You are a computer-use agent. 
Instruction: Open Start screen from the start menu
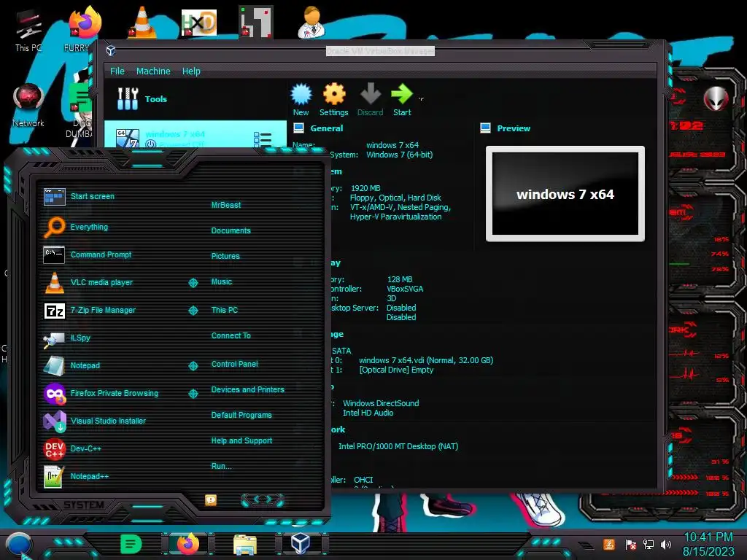click(93, 196)
